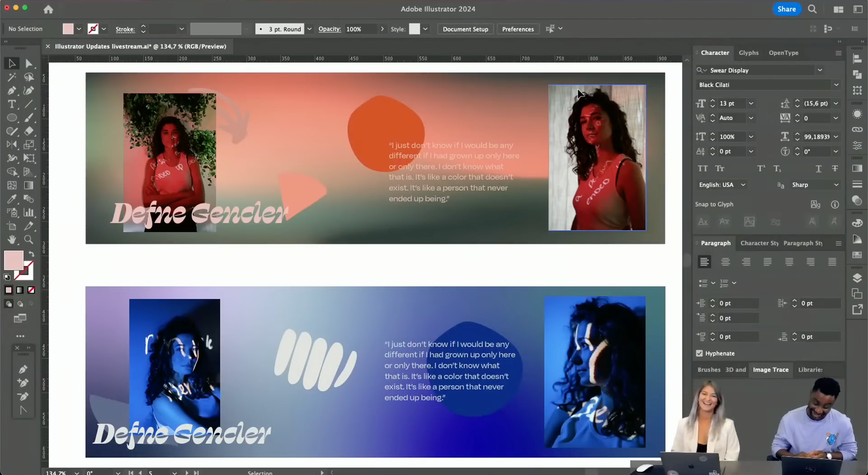Click the stroke swatch in control bar
Image resolution: width=868 pixels, height=475 pixels.
93,29
